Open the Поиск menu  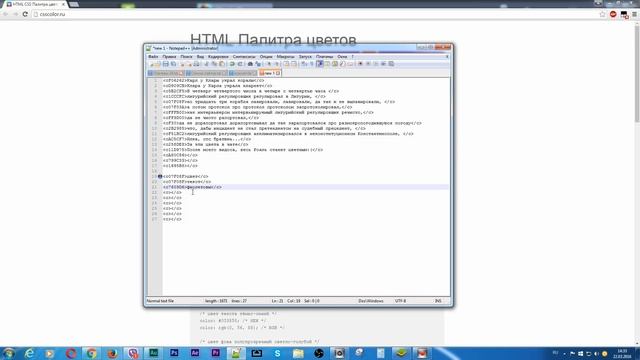(x=186, y=57)
